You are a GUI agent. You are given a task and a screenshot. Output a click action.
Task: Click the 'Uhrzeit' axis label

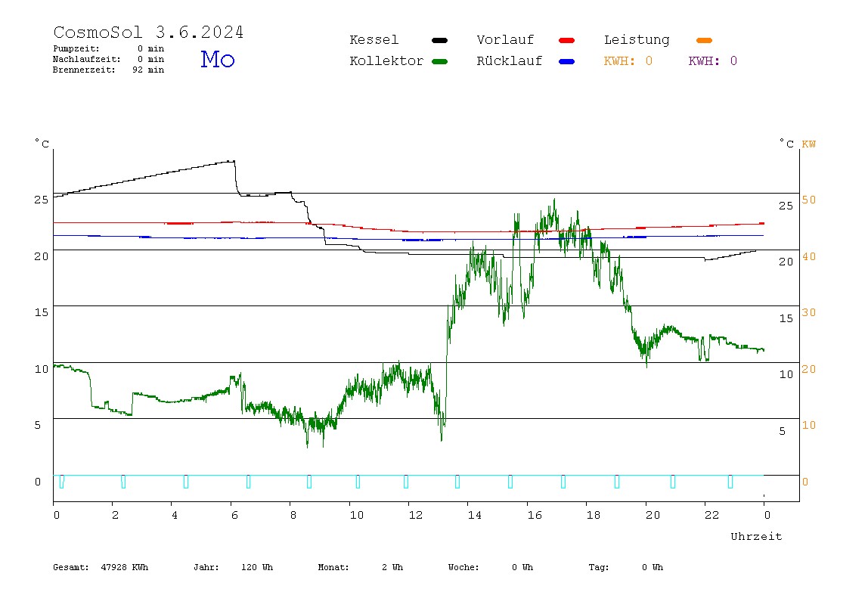[x=756, y=536]
